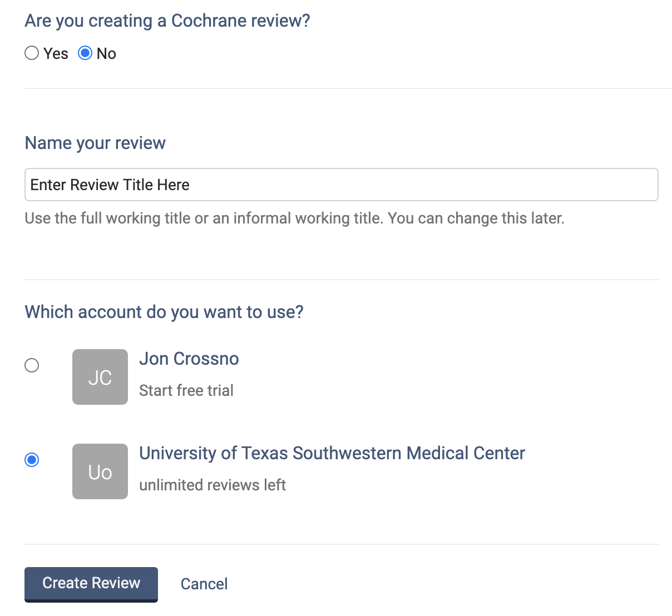This screenshot has height=616, width=672.
Task: Click the JC avatar icon
Action: [100, 377]
